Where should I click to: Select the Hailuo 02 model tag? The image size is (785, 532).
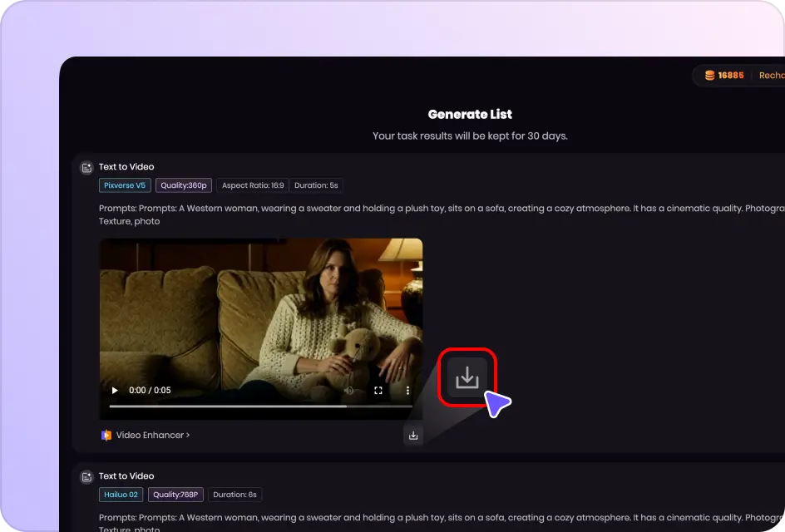pyautogui.click(x=121, y=495)
